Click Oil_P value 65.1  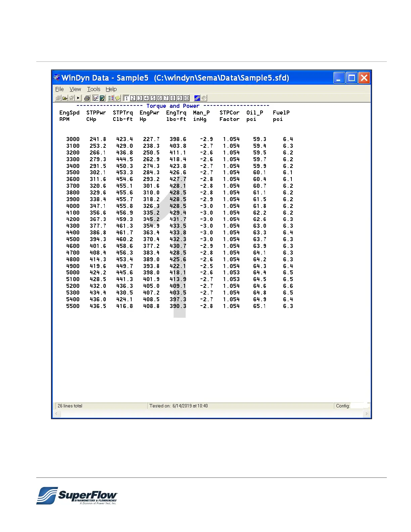[260, 306]
